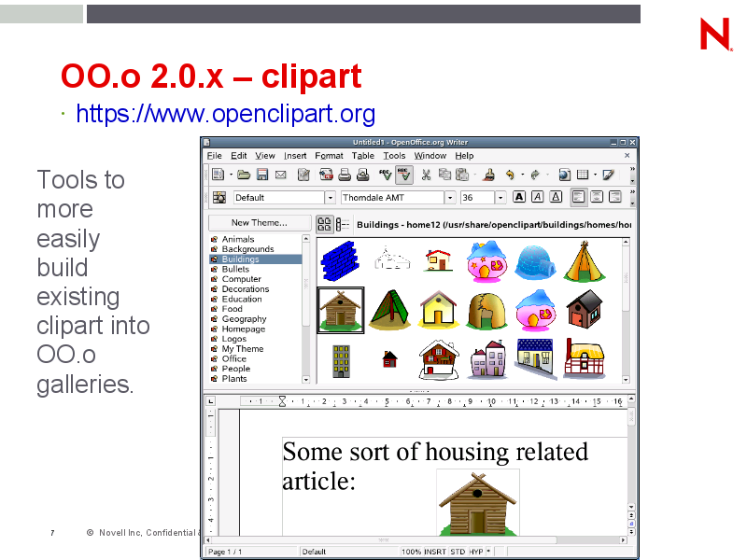
Task: Open the Format menu
Action: coord(330,156)
